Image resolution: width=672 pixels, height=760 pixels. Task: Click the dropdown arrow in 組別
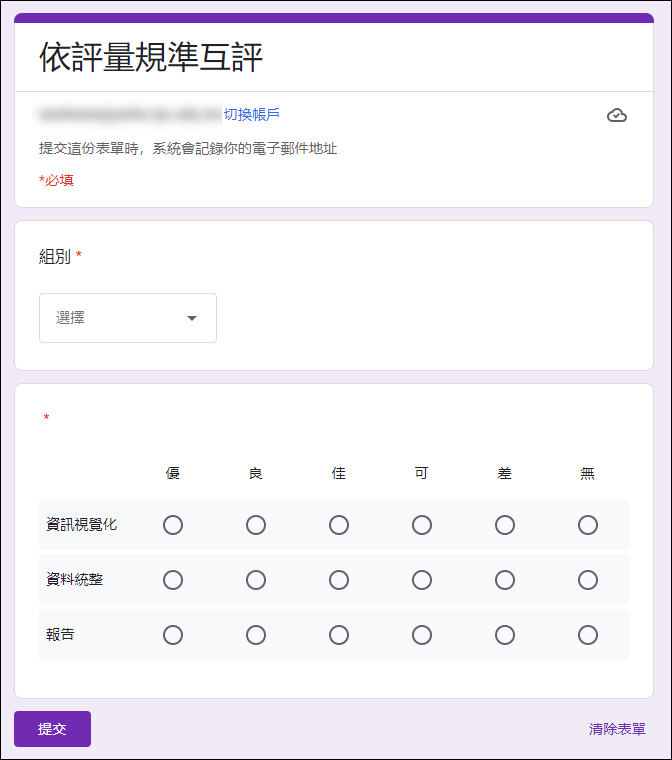(x=192, y=318)
